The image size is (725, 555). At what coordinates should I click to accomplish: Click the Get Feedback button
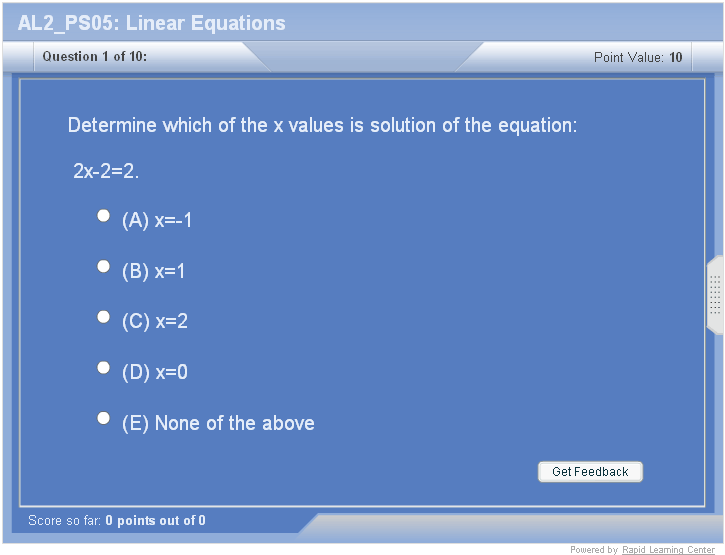590,472
